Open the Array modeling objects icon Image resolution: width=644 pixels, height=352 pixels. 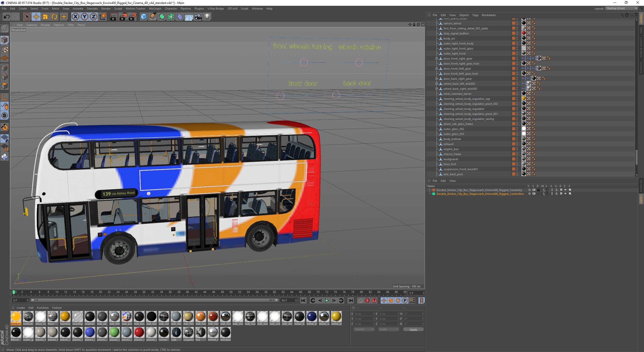tap(171, 17)
